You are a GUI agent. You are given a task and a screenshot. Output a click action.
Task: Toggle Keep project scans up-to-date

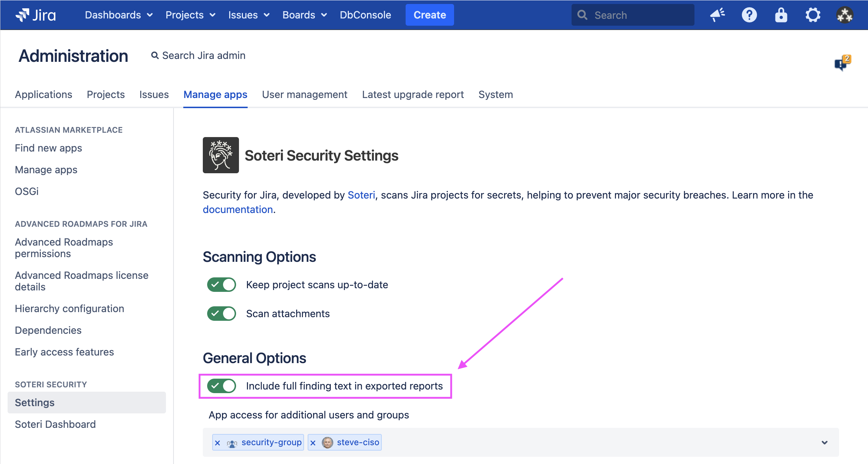click(x=221, y=285)
